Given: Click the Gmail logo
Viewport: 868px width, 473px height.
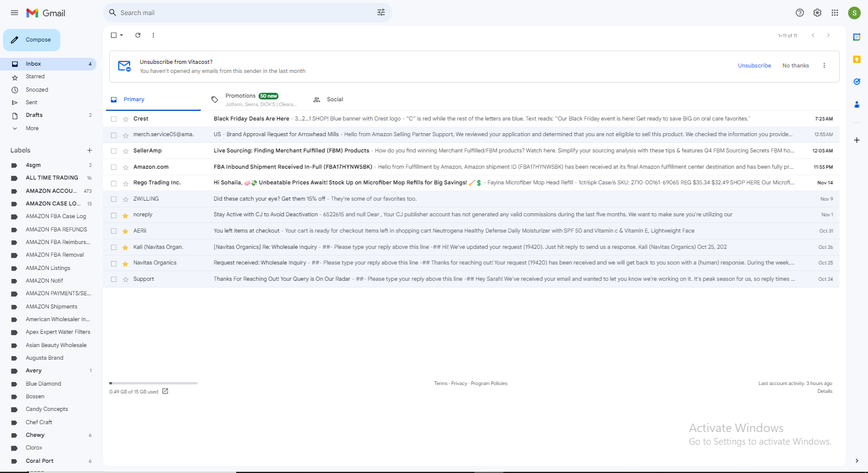Looking at the screenshot, I should coord(46,13).
